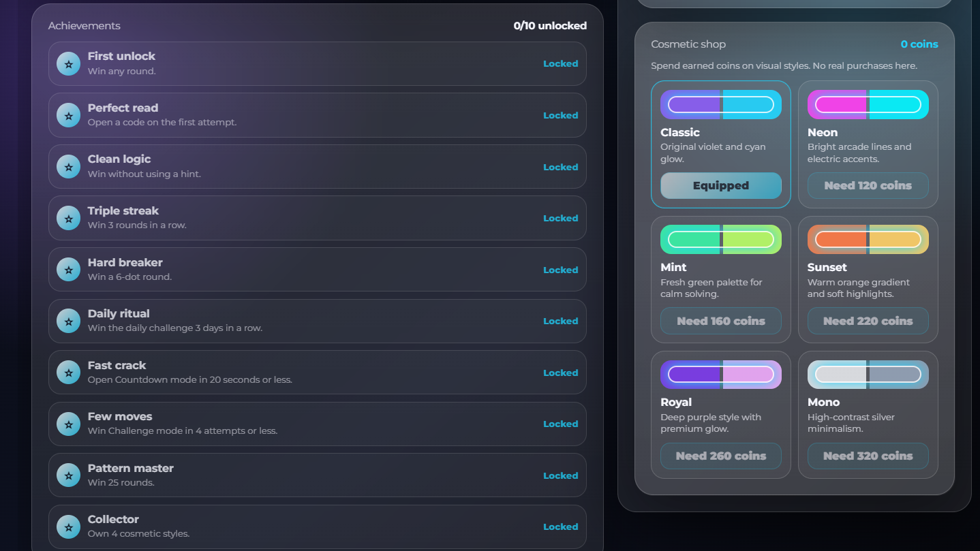Image resolution: width=980 pixels, height=551 pixels.
Task: Click the Cosmetic shop heading
Action: (x=688, y=44)
